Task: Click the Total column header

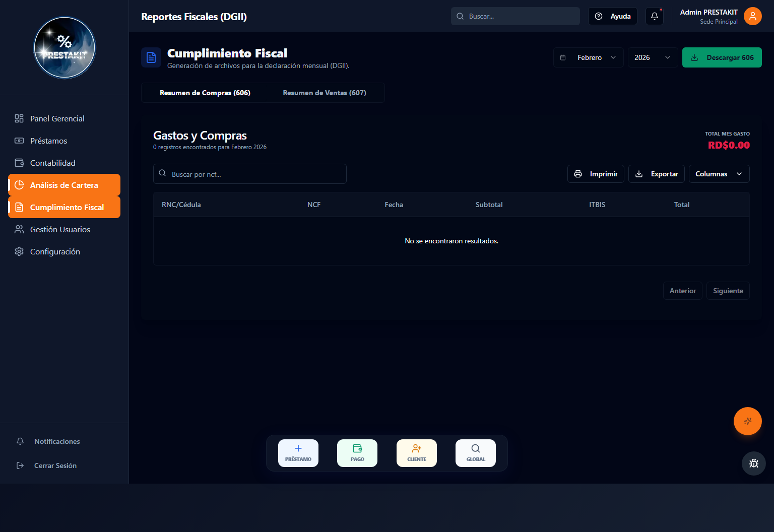Action: [682, 205]
